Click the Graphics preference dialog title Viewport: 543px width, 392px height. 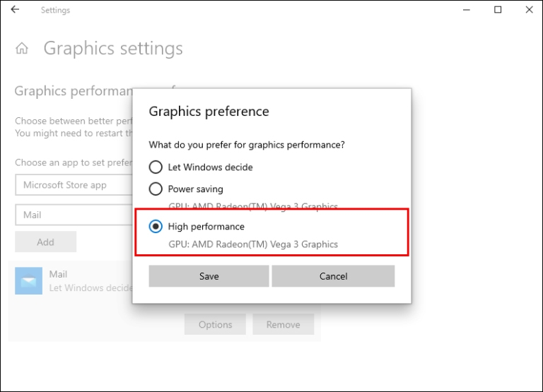209,112
